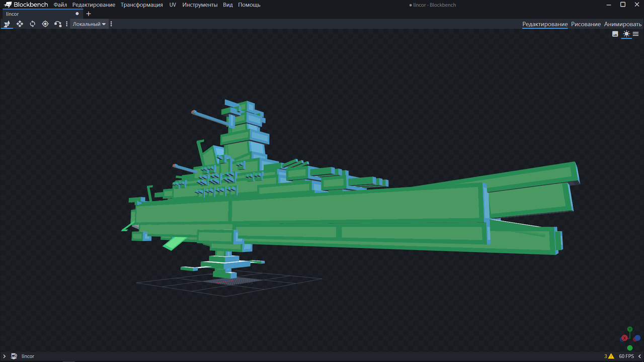This screenshot has width=644, height=362.
Task: Click the green Y axis on the gizmo
Action: pos(629,329)
